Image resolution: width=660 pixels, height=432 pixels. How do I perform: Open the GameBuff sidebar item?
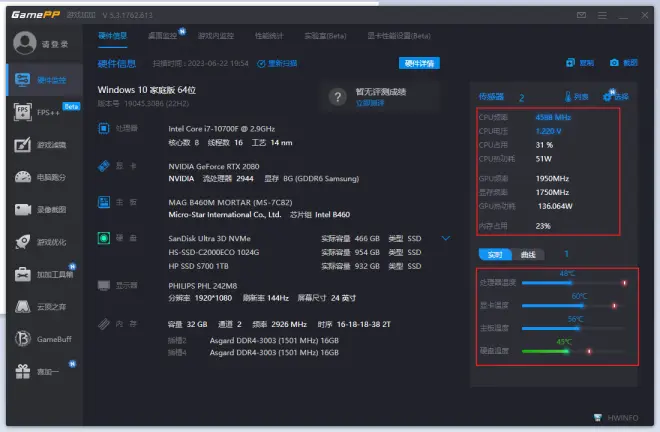pyautogui.click(x=45, y=339)
